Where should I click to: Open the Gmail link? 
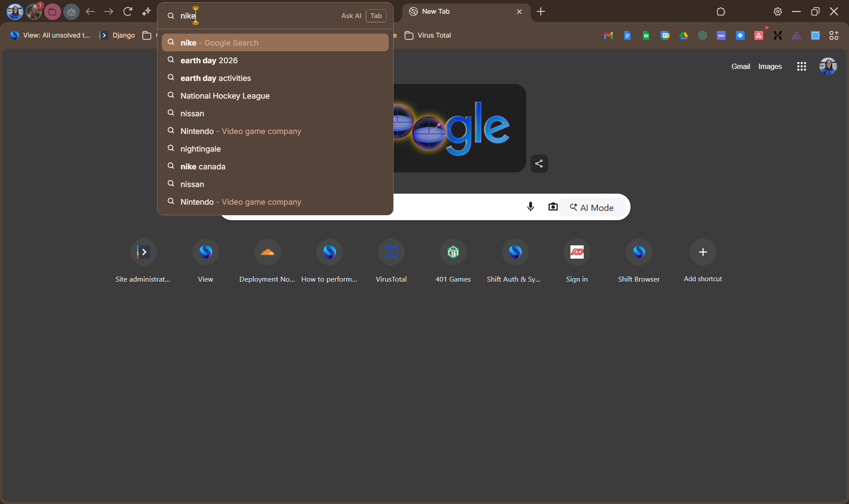tap(741, 66)
